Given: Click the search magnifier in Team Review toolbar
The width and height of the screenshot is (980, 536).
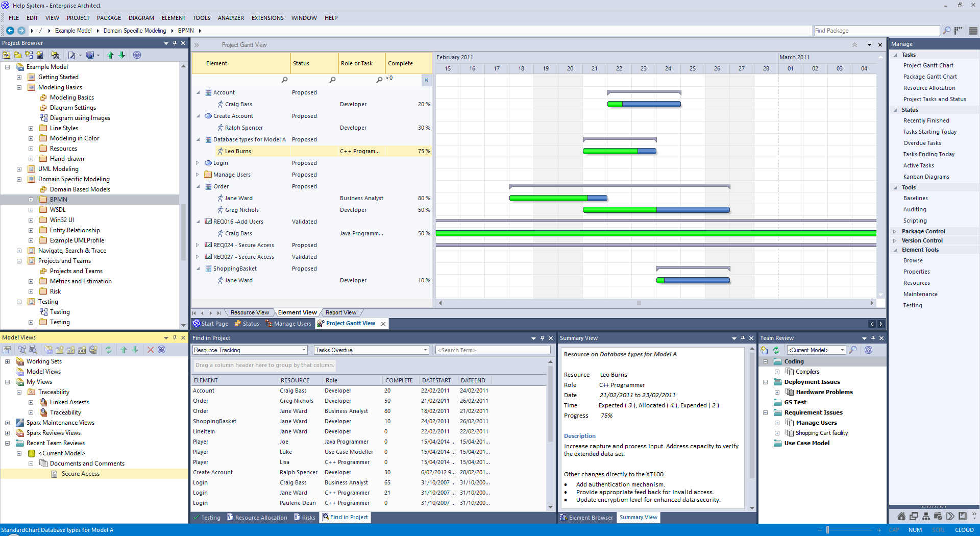Looking at the screenshot, I should point(853,350).
